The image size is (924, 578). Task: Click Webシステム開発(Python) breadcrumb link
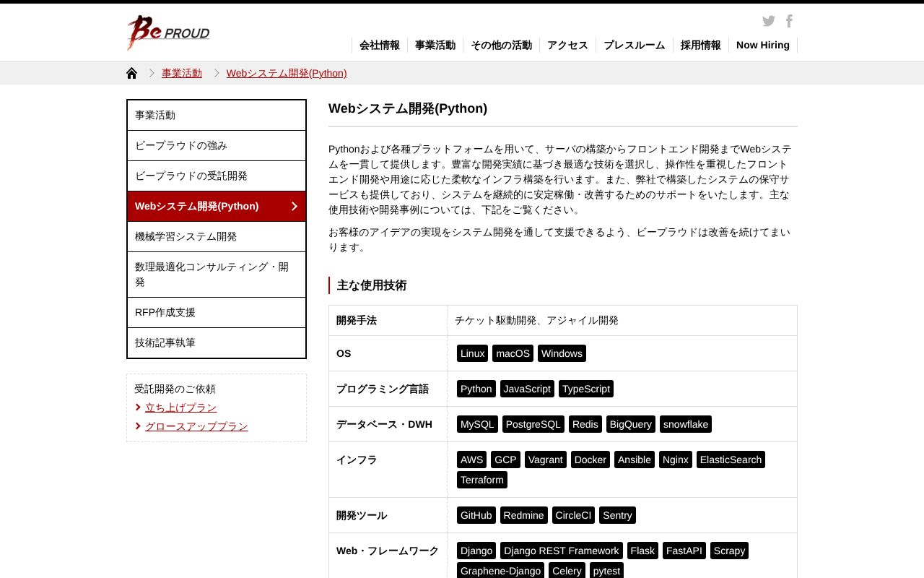(x=287, y=73)
